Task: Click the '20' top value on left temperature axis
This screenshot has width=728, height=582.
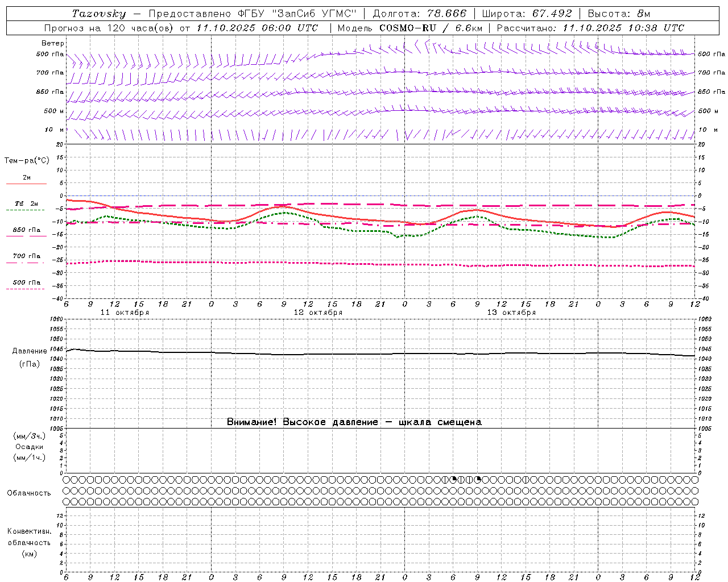Action: 59,144
